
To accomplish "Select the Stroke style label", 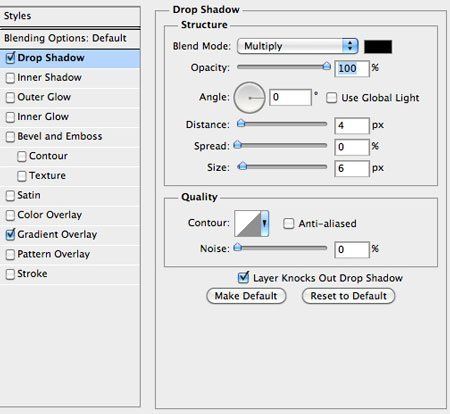I will pos(32,274).
